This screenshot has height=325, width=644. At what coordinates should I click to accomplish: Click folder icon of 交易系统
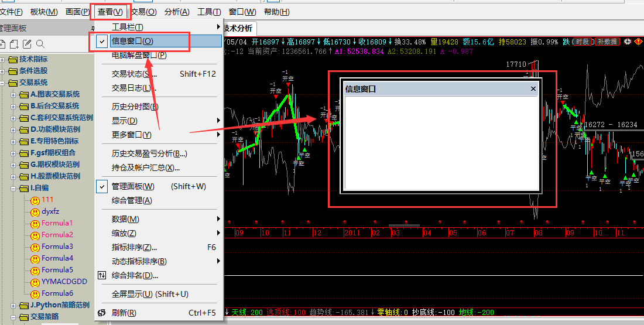click(13, 83)
